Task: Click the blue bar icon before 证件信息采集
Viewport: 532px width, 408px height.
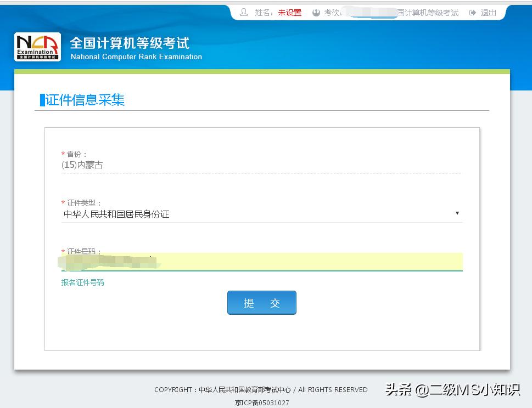Action: pos(42,100)
